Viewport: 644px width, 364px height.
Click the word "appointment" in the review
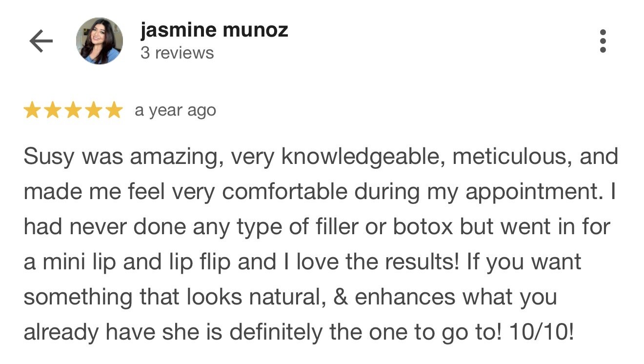point(532,192)
